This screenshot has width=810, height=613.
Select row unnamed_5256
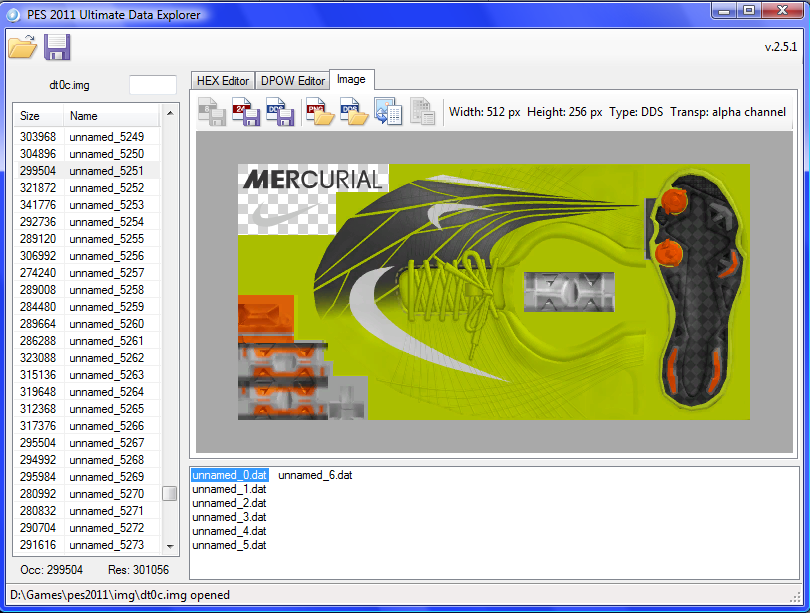(x=87, y=256)
